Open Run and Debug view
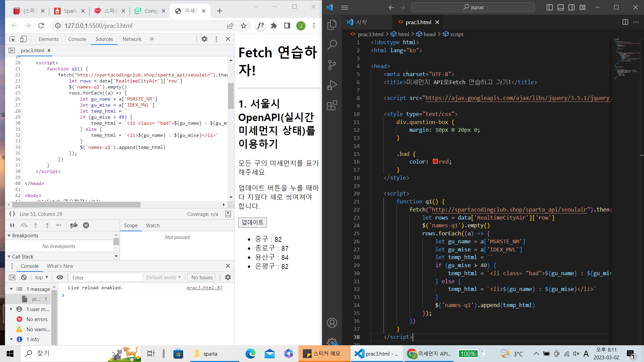 [x=332, y=85]
